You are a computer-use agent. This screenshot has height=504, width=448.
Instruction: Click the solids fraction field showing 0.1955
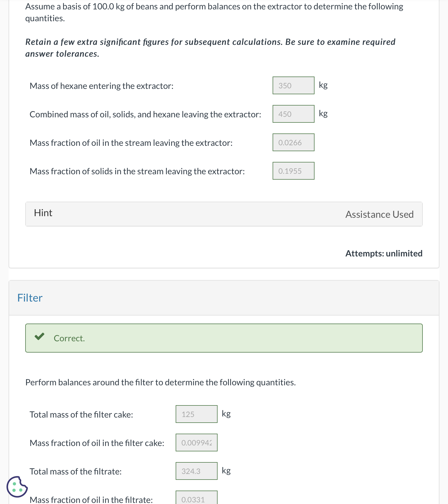[x=293, y=171]
